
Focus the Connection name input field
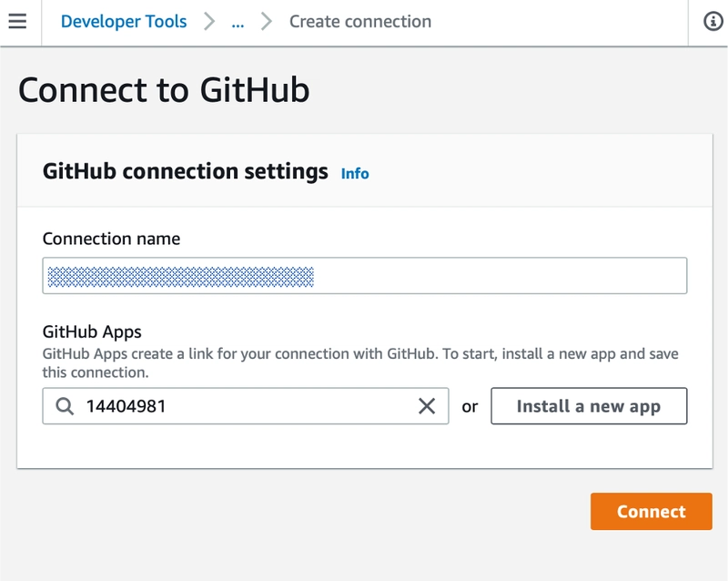click(x=364, y=276)
